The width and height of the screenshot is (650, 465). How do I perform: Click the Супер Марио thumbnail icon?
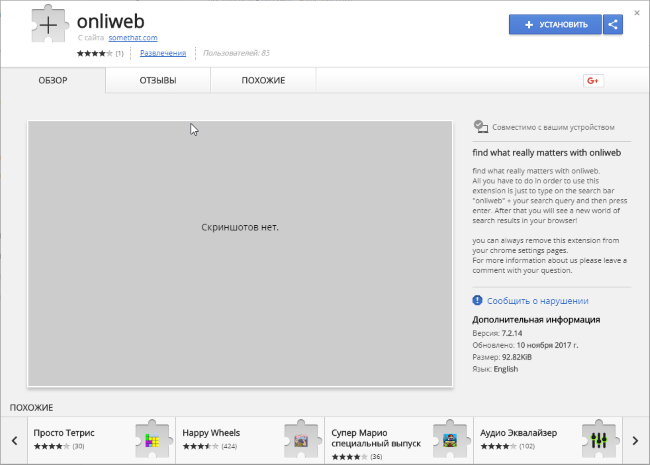tap(448, 439)
